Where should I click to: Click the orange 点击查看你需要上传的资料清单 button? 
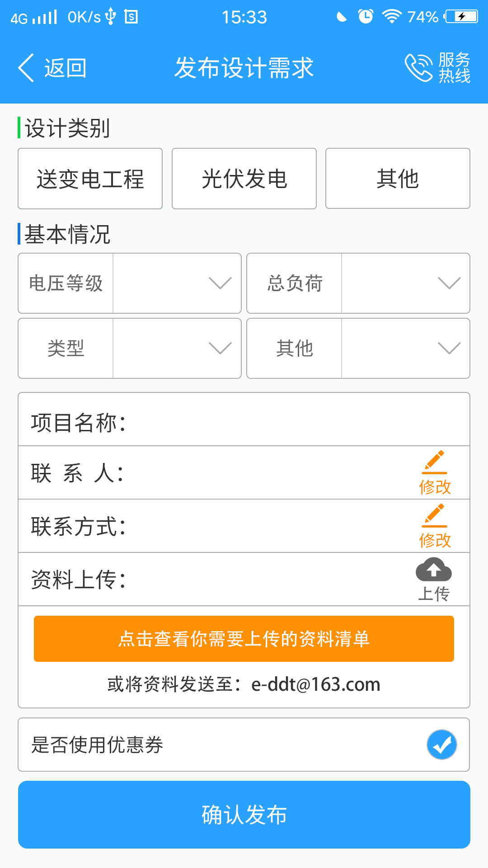point(244,639)
